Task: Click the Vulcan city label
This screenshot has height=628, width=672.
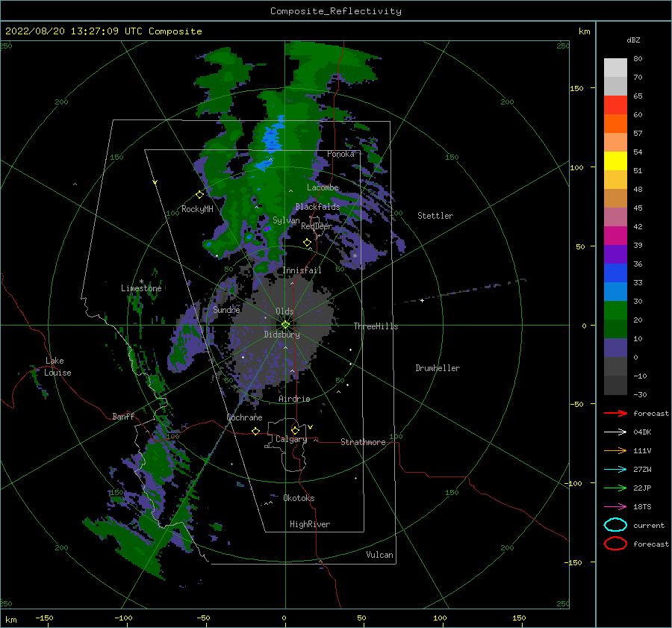Action: pyautogui.click(x=379, y=555)
